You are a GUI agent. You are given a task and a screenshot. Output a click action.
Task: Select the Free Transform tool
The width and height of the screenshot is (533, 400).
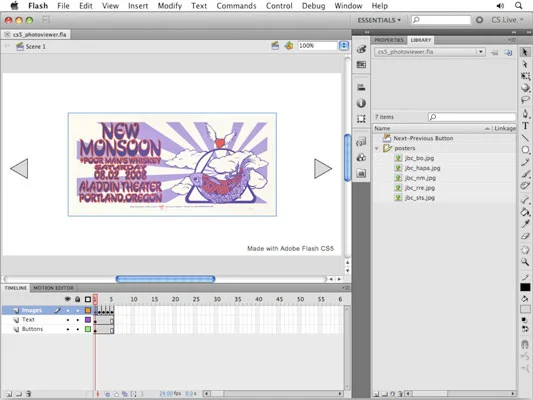click(x=525, y=76)
